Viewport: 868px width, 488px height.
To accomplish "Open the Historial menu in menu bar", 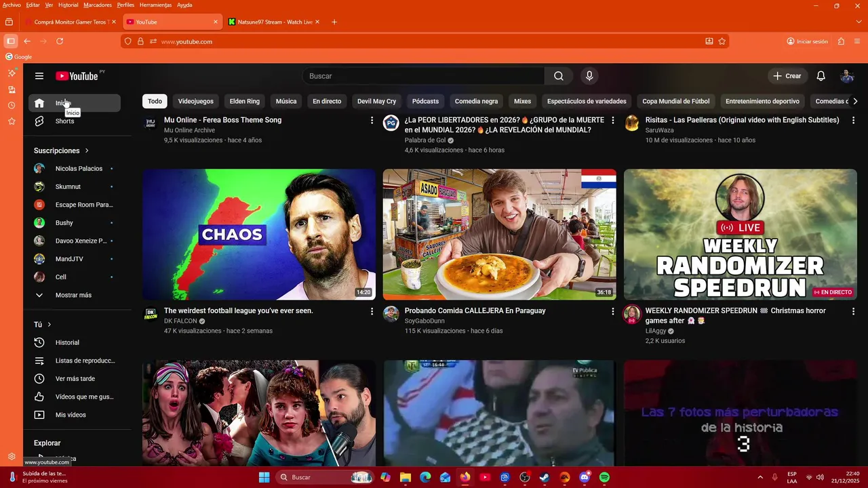I will [68, 5].
